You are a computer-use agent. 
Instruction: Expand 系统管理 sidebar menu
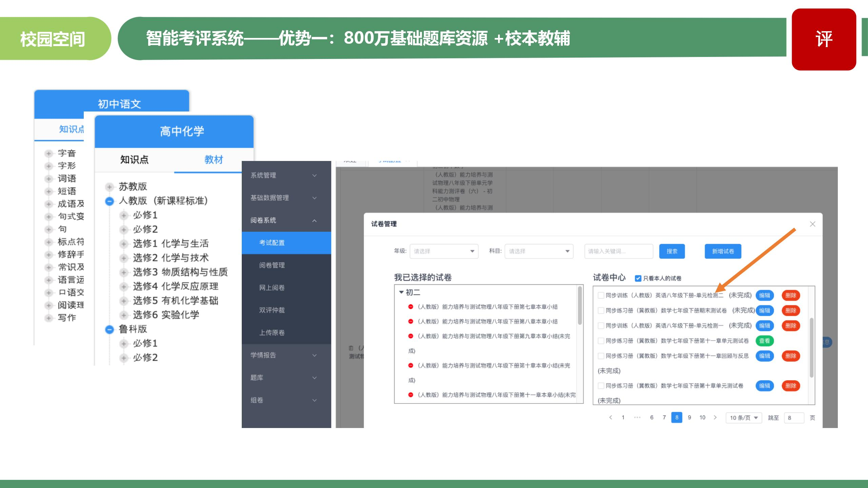(x=286, y=175)
